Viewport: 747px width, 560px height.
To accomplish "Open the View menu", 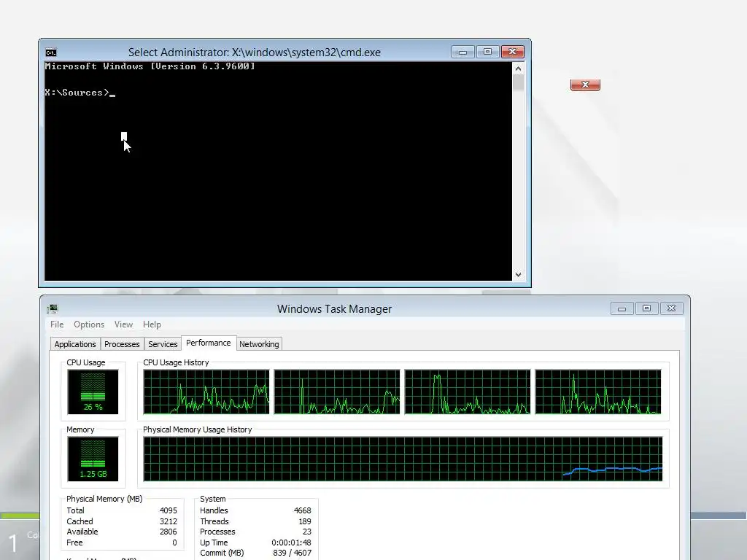I will pyautogui.click(x=123, y=324).
